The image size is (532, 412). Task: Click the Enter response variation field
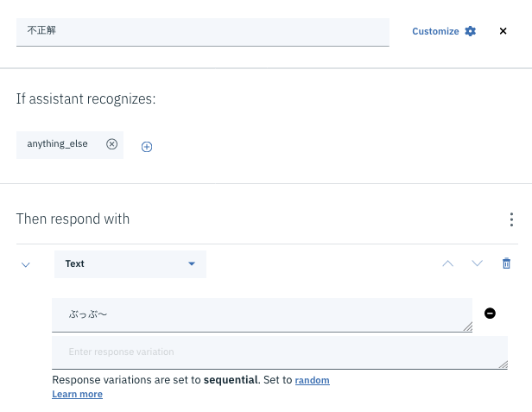(276, 352)
